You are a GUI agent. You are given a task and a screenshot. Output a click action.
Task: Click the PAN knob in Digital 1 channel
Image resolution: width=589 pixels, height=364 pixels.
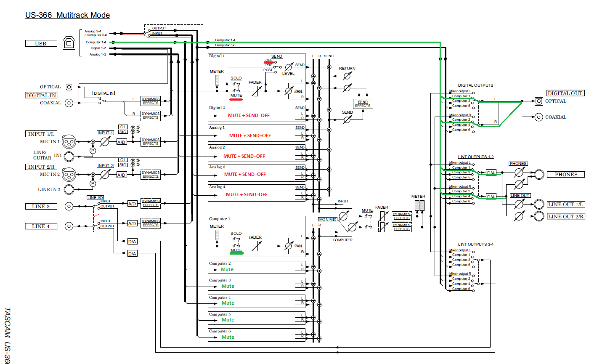pyautogui.click(x=289, y=90)
